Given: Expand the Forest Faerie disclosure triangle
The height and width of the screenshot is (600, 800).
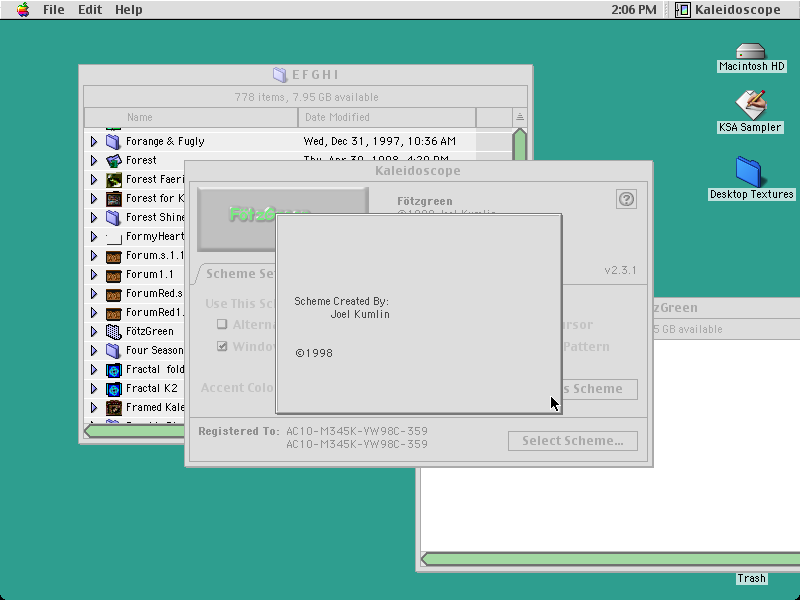Looking at the screenshot, I should [x=94, y=179].
